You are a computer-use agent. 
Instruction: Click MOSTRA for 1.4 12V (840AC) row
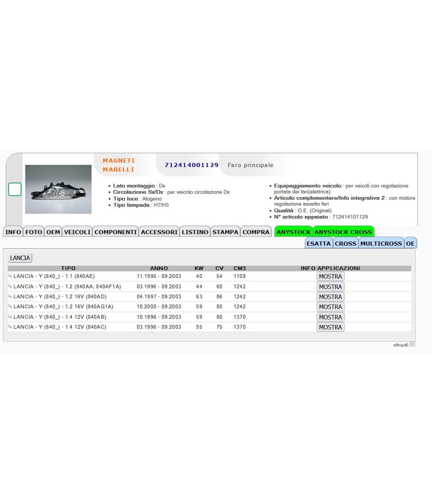coord(330,327)
